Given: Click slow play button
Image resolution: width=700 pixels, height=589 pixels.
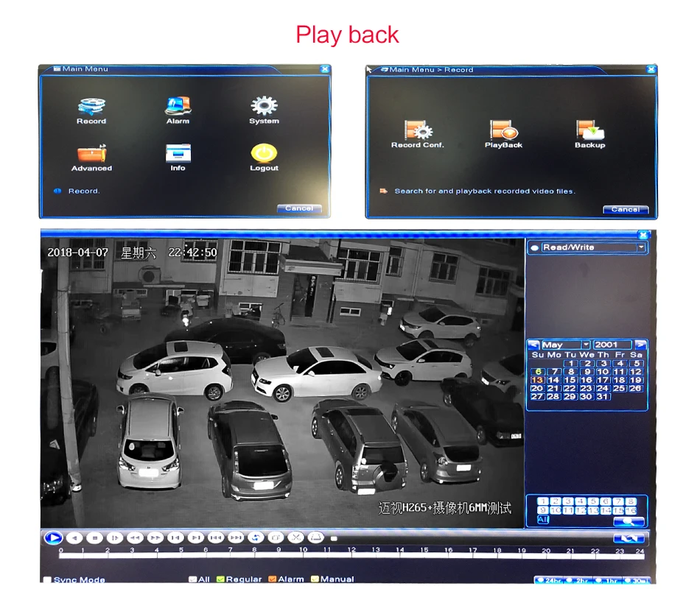Looking at the screenshot, I should pos(115,538).
